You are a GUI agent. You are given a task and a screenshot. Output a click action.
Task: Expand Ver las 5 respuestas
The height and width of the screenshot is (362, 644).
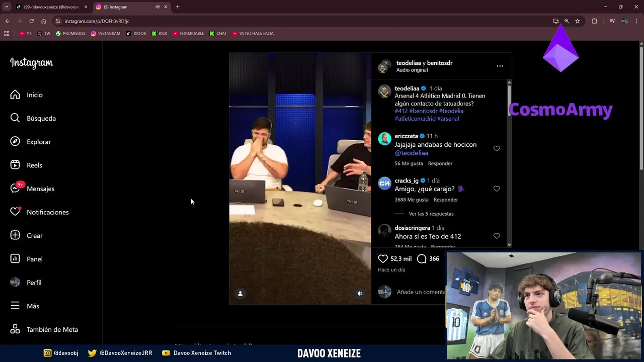[431, 214]
